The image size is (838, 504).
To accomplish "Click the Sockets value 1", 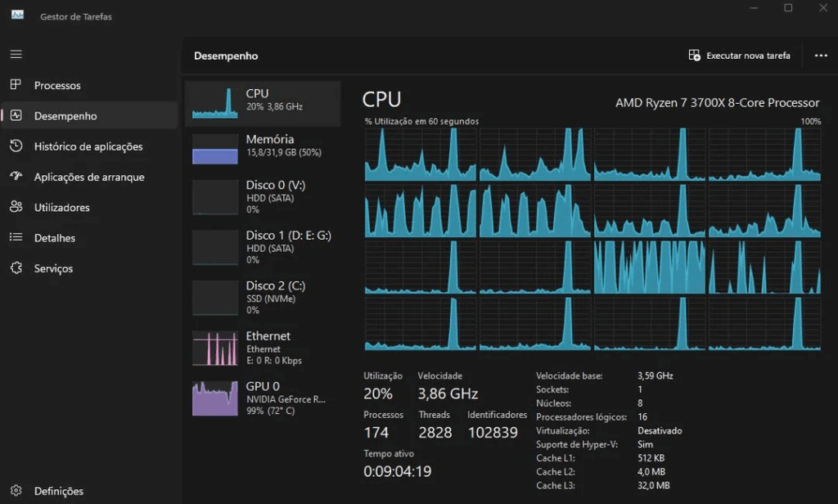I will [x=640, y=389].
